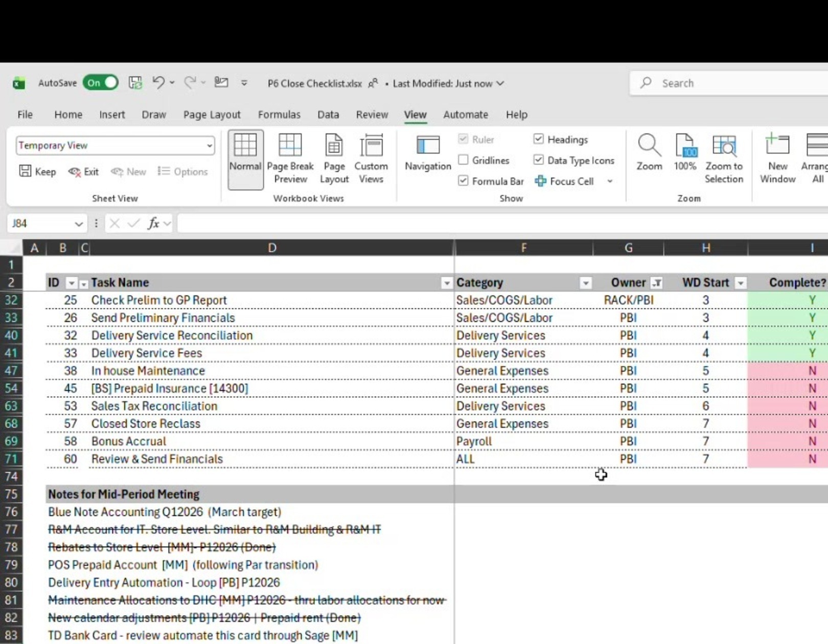Click the Insert Function fx icon
Image resolution: width=828 pixels, height=644 pixels.
[153, 223]
